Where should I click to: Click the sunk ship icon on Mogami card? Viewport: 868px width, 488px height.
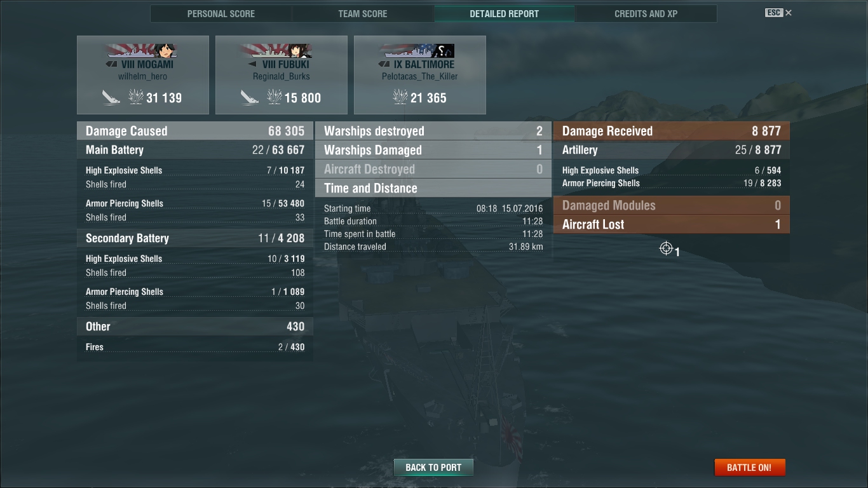[x=111, y=97]
